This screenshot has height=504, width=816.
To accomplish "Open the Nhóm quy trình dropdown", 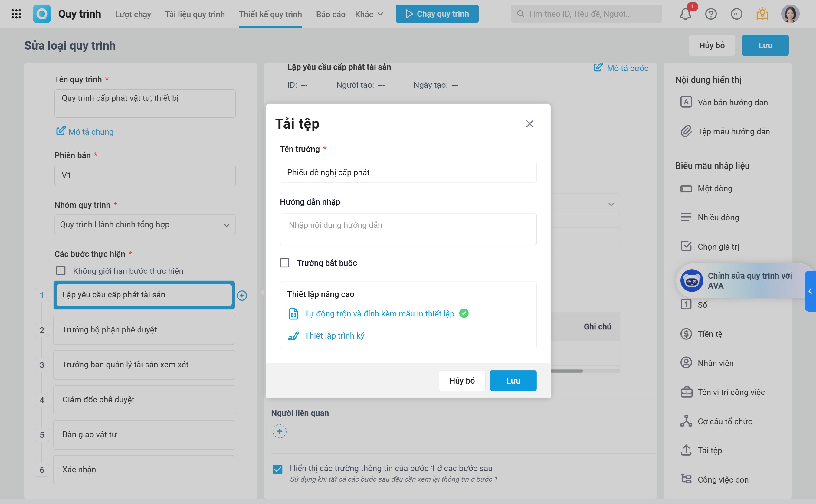I will (x=145, y=225).
